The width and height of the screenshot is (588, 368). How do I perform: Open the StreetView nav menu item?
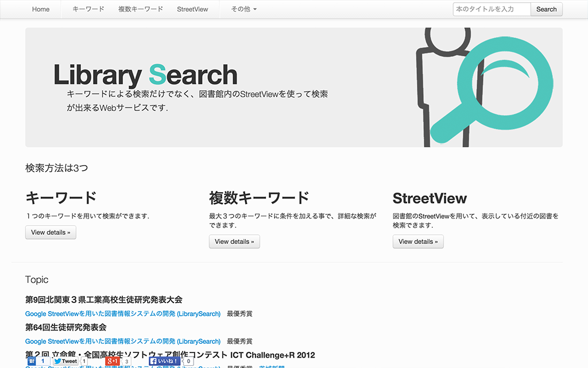192,9
